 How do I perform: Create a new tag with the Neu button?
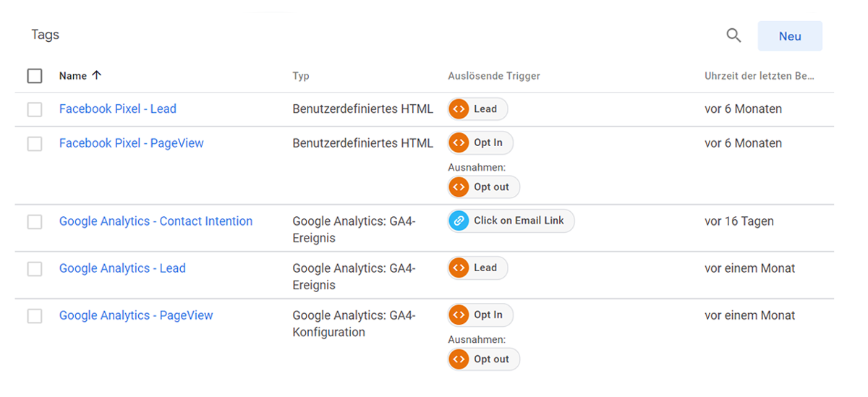coord(790,36)
